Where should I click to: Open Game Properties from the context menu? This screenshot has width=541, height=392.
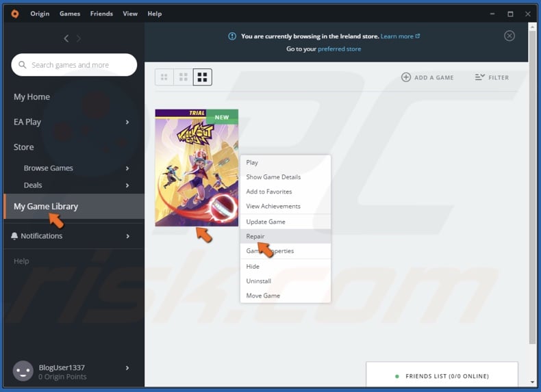click(286, 250)
